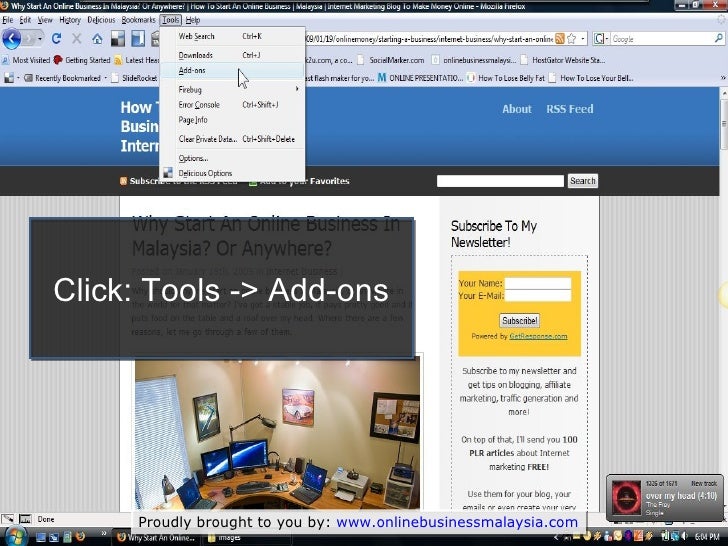Select Downloads in Tools menu
Viewport: 728px width, 546px height.
coord(232,55)
